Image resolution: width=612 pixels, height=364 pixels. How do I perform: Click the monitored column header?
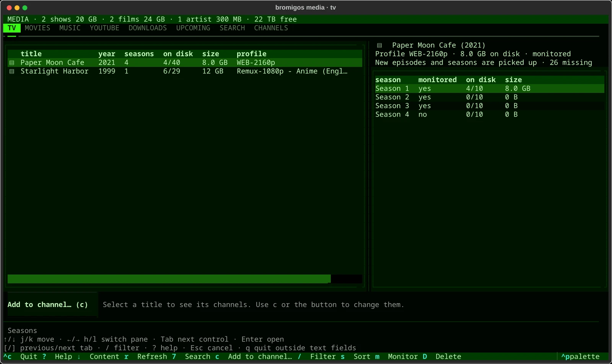pyautogui.click(x=438, y=80)
